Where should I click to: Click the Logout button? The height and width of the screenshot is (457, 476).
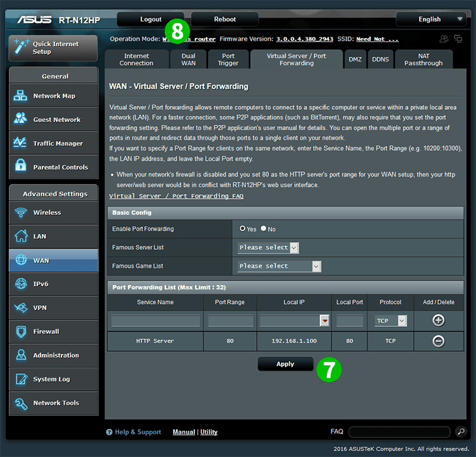150,19
